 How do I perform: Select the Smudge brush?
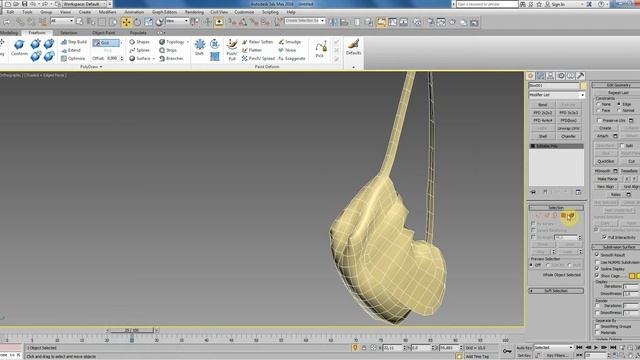[289, 42]
